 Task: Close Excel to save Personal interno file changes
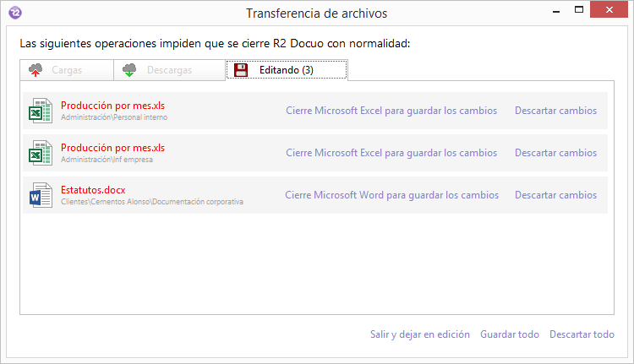(391, 111)
